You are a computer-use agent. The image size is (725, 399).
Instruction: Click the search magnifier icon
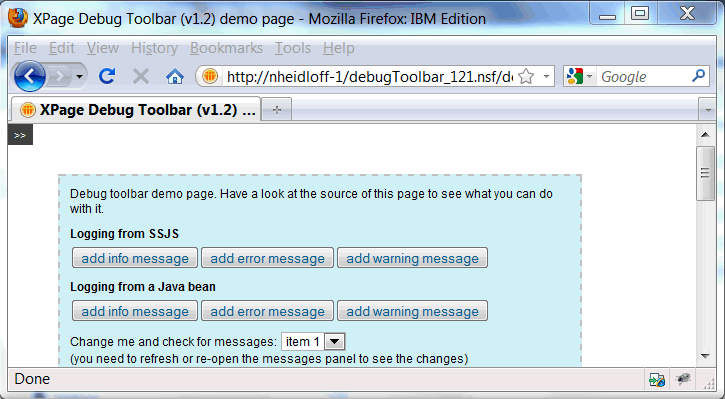(x=698, y=76)
